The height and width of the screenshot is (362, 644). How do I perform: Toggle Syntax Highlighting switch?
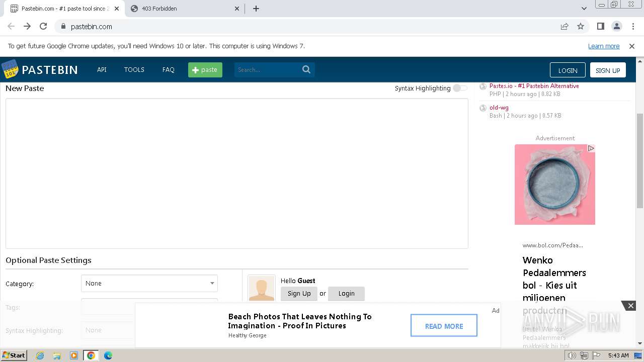pyautogui.click(x=460, y=88)
